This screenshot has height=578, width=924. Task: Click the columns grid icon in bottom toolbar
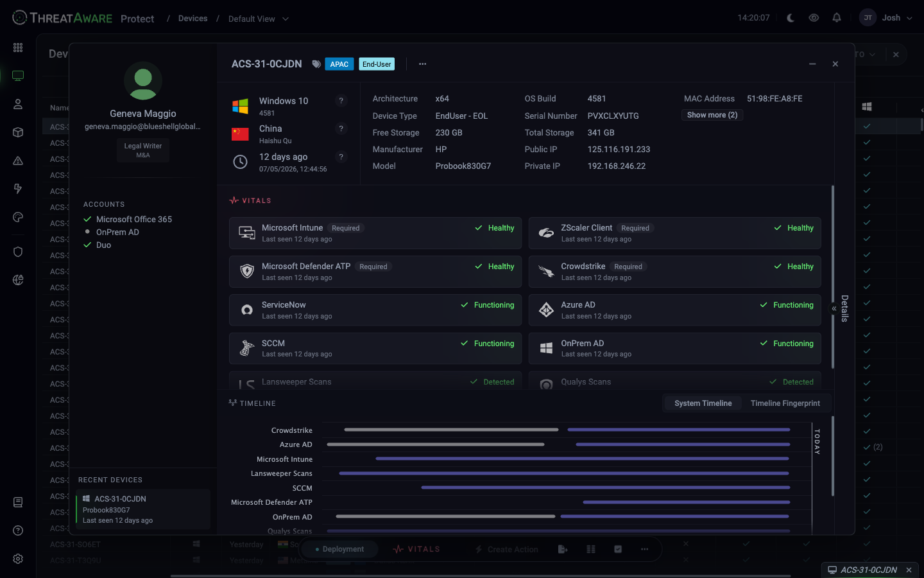pyautogui.click(x=591, y=549)
